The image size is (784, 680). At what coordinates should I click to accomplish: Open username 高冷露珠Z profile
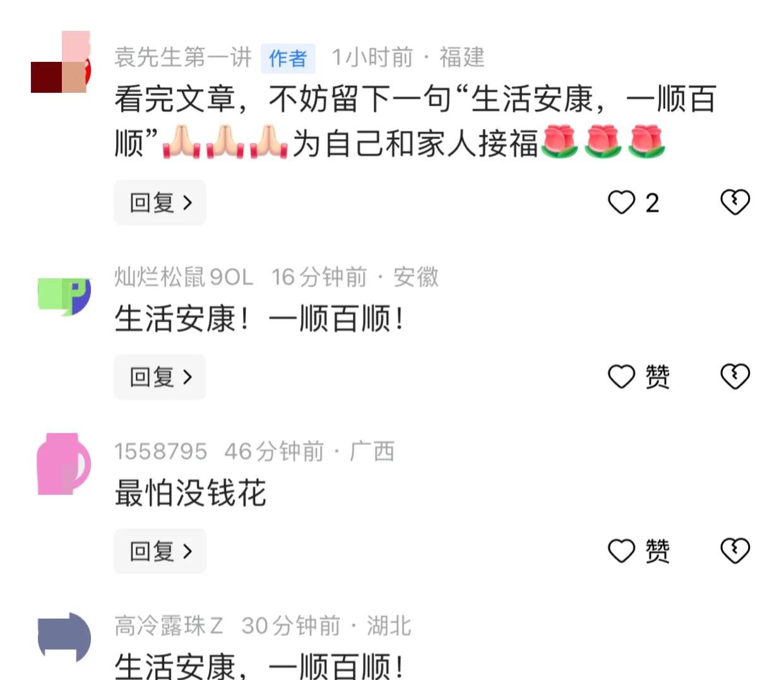[169, 626]
